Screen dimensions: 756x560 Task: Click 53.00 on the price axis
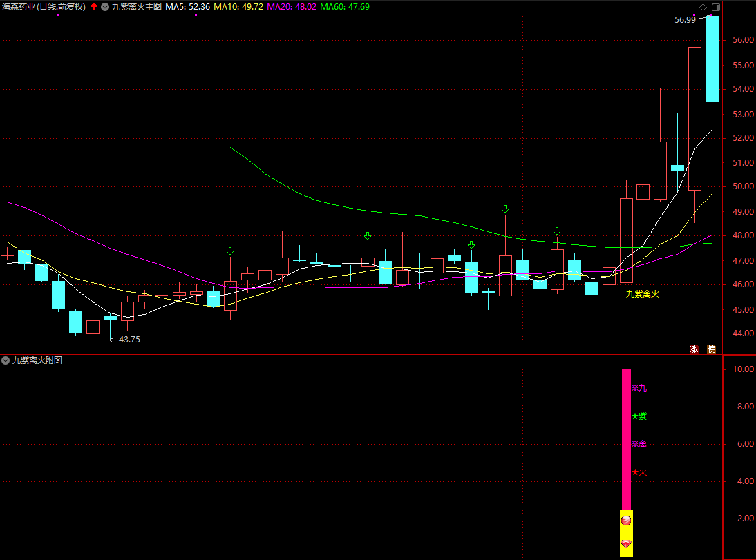tap(743, 114)
